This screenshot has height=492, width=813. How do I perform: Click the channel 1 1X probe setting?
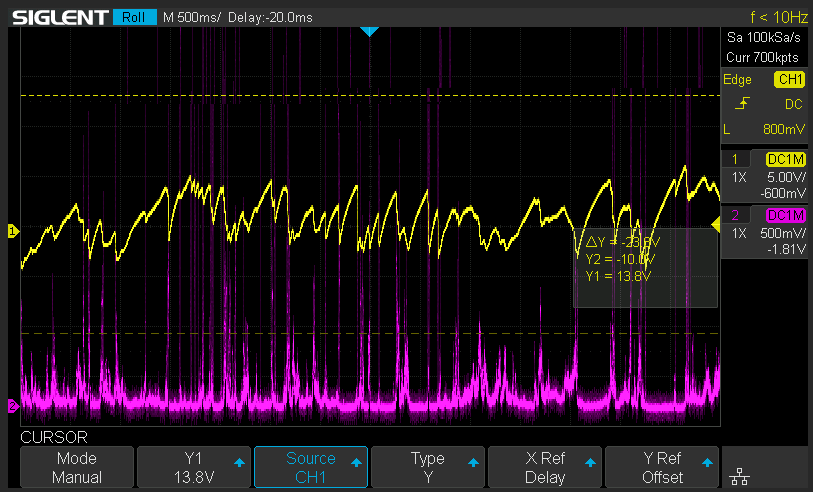coord(739,177)
